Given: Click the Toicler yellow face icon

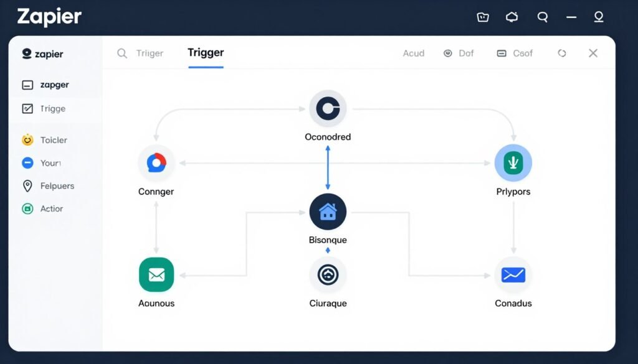Looking at the screenshot, I should [x=27, y=140].
